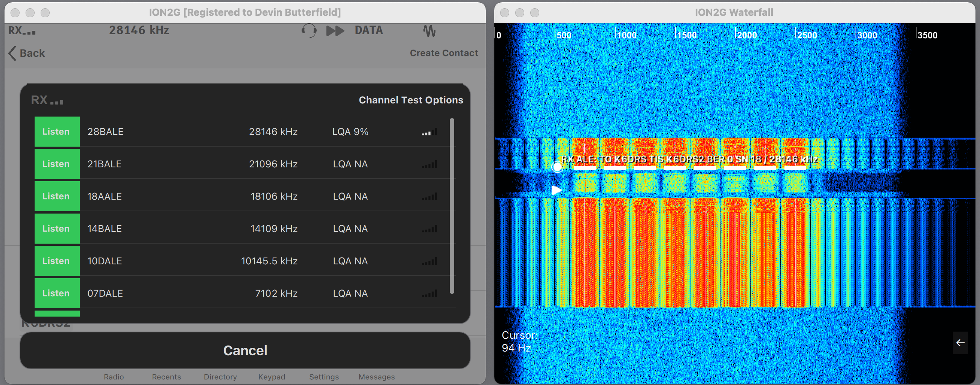Click the 10145.5 kHz frequency value
The image size is (980, 385).
point(269,261)
